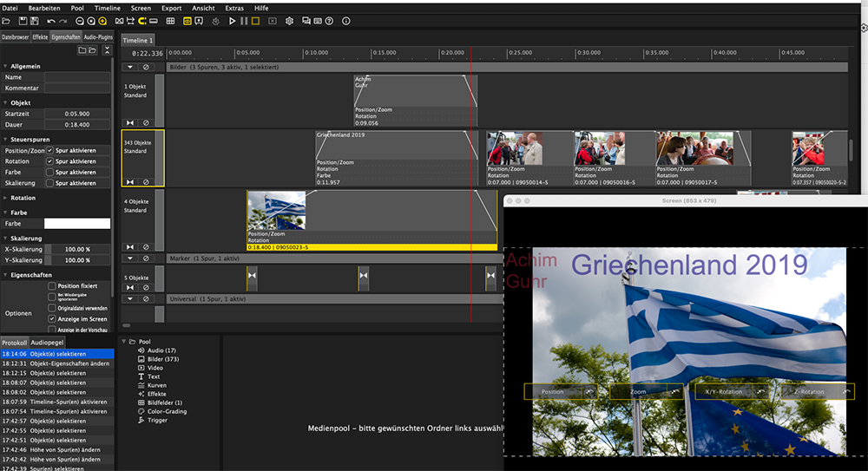Click the bowtie icon on 343 Objekte track
This screenshot has height=471, width=868.
130,182
